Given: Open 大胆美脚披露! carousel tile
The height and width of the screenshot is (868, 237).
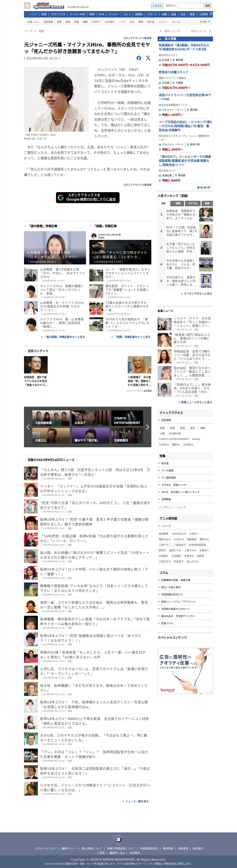Looking at the screenshot, I should [x=51, y=418].
